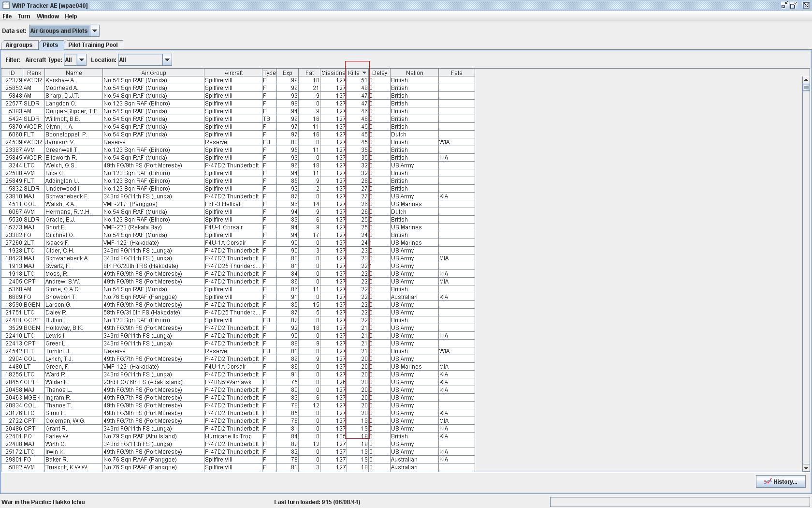Image resolution: width=812 pixels, height=508 pixels.
Task: Select pilot Isaacs F. name cell
Action: click(73, 243)
